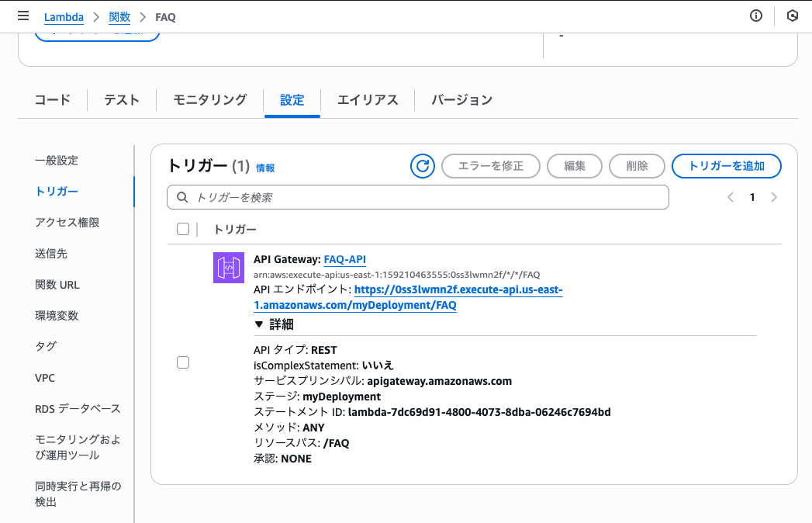
Task: Click the API type REST value
Action: pos(324,350)
